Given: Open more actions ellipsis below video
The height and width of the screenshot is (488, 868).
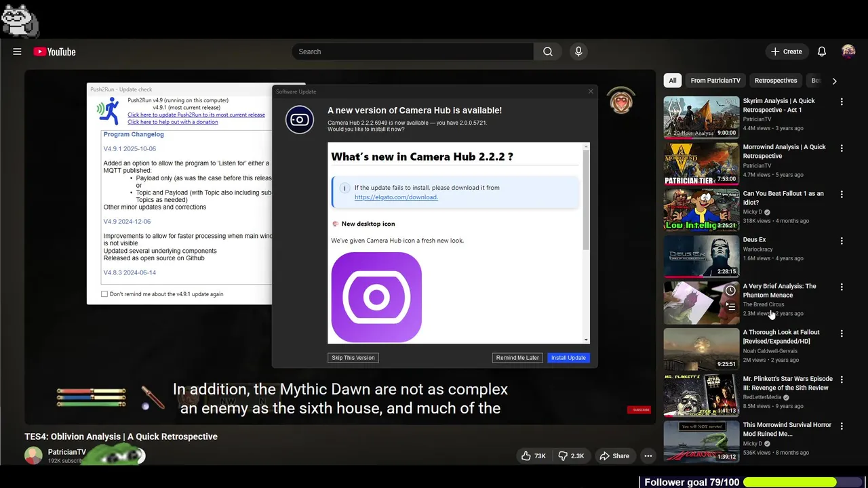Looking at the screenshot, I should tap(648, 456).
